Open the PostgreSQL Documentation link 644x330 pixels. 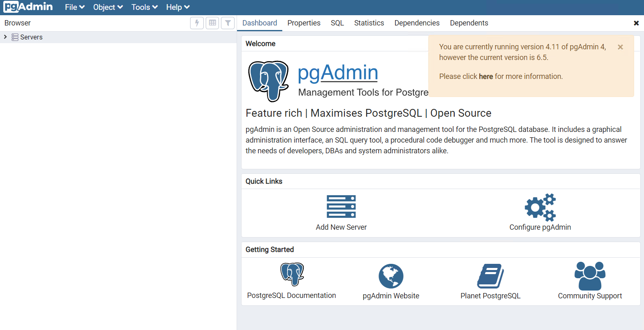(291, 295)
